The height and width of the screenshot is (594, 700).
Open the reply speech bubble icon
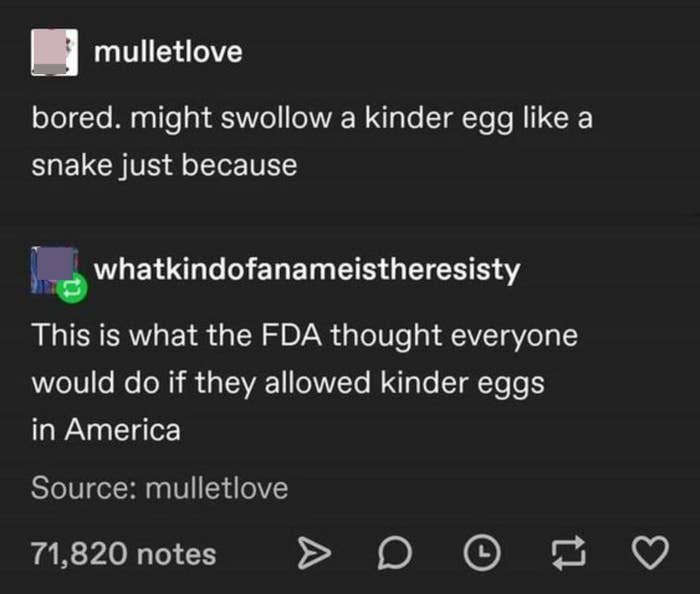(x=395, y=553)
